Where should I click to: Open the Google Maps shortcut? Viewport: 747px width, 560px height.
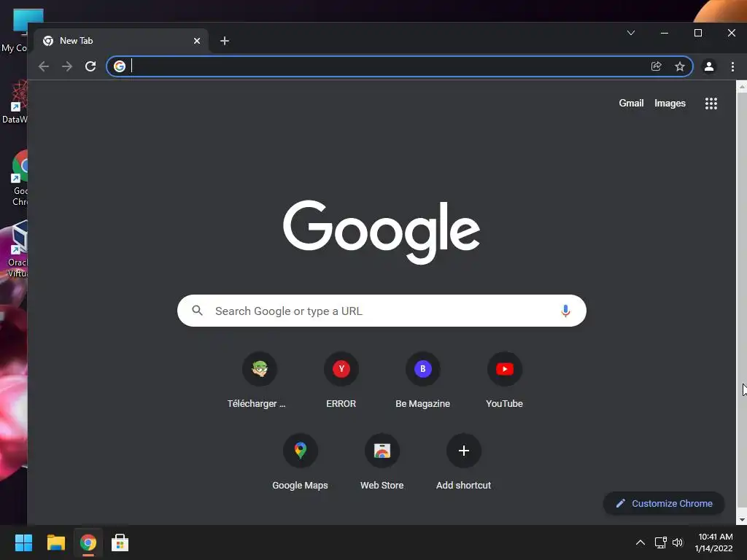300,462
